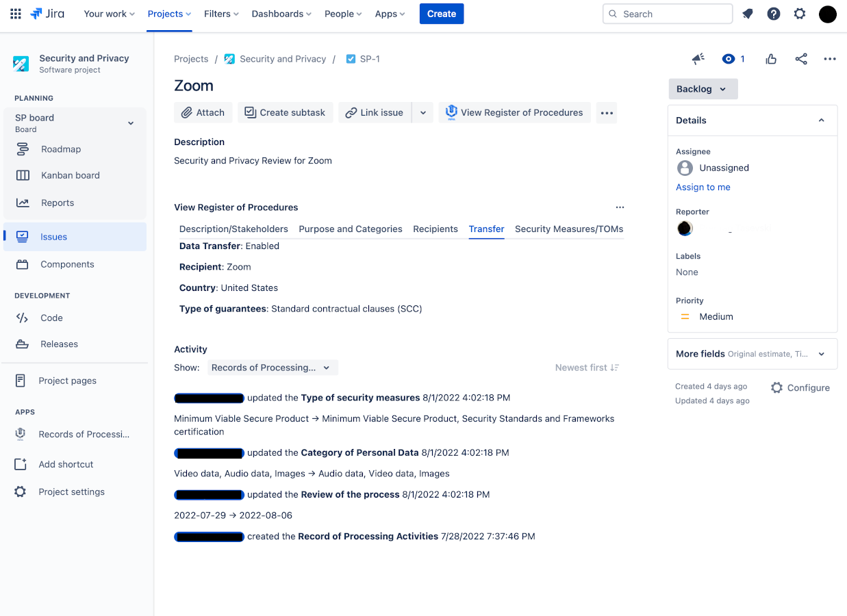Click the Unassigned assignee field
Screen dimensions: 847x616
[713, 168]
